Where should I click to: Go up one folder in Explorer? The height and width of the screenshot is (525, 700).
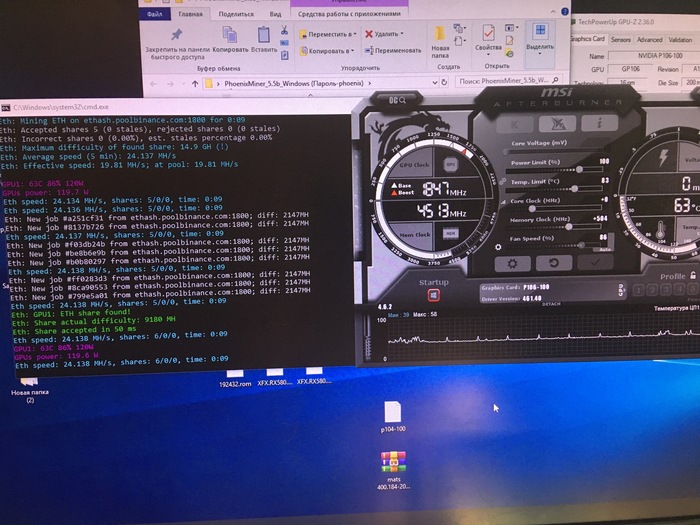195,83
